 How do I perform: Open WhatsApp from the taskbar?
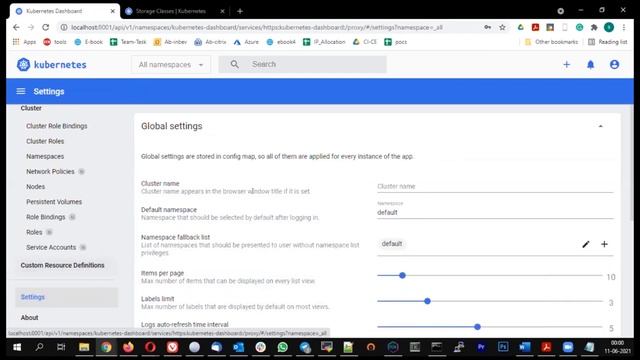(282, 347)
